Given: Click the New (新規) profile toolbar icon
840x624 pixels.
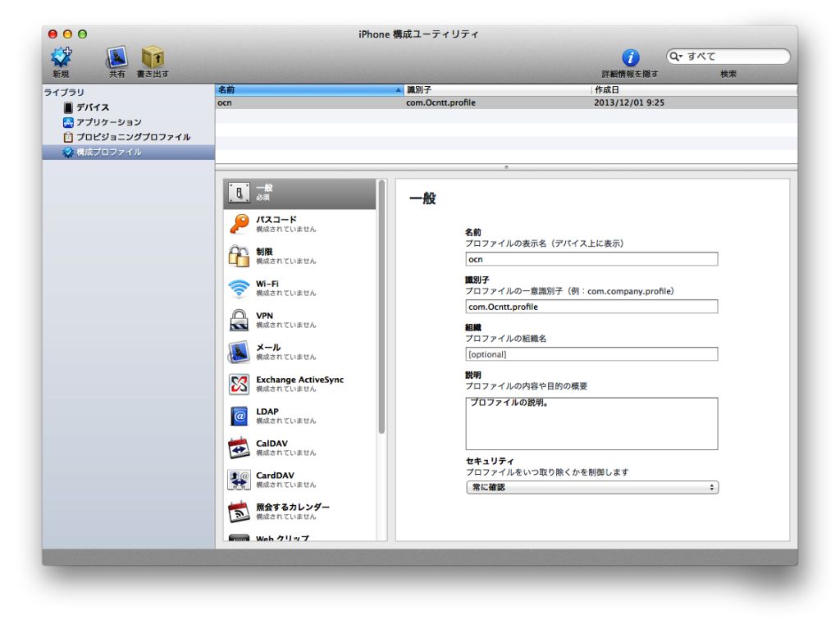Looking at the screenshot, I should point(61,57).
